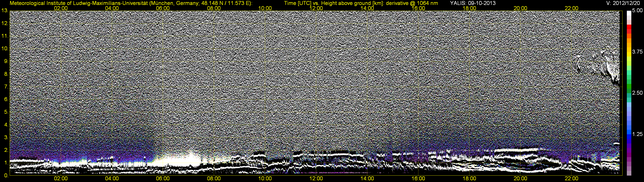Click the '1.' height axis label
Image resolution: width=644 pixels, height=182 pixels.
(x=6, y=163)
